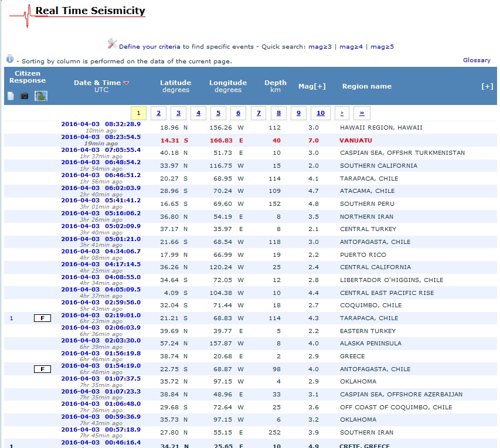Click depth 252 in Southern Iran row
The width and height of the screenshot is (500, 448).
point(274,432)
